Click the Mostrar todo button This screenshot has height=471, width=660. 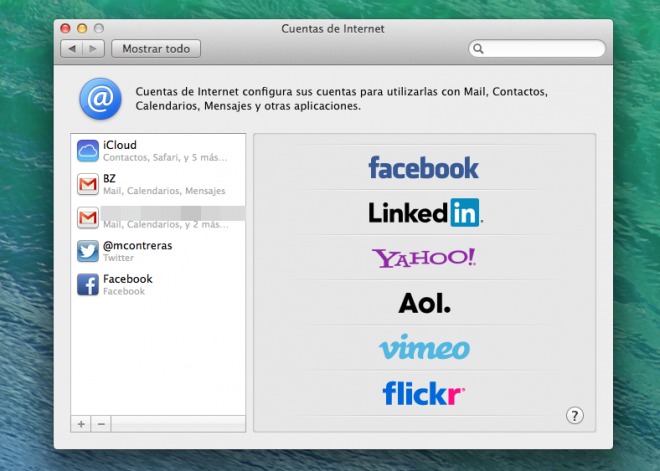coord(156,49)
